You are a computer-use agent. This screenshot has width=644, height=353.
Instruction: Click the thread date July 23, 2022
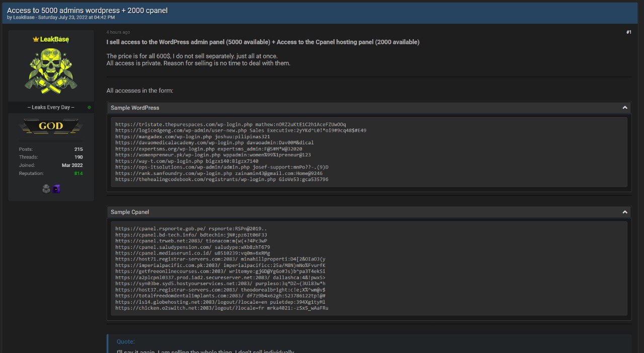pos(76,18)
